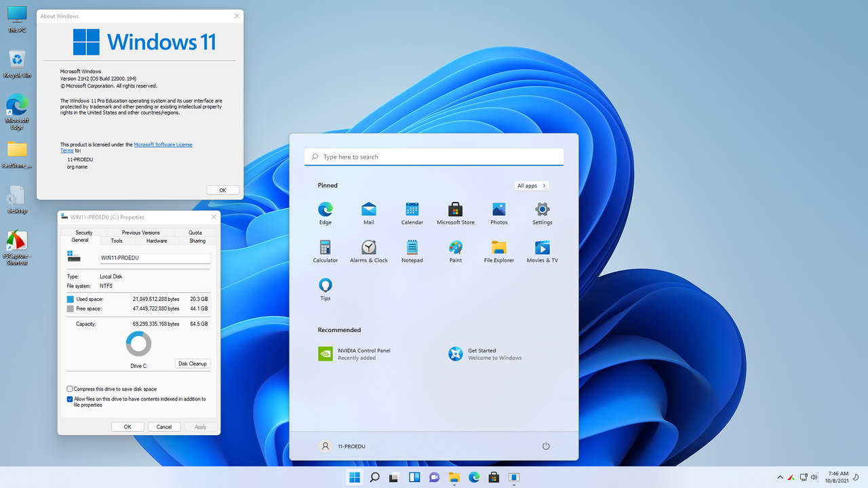Open Microsoft Store in pinned apps
Viewport: 868px width, 488px height.
coord(456,213)
